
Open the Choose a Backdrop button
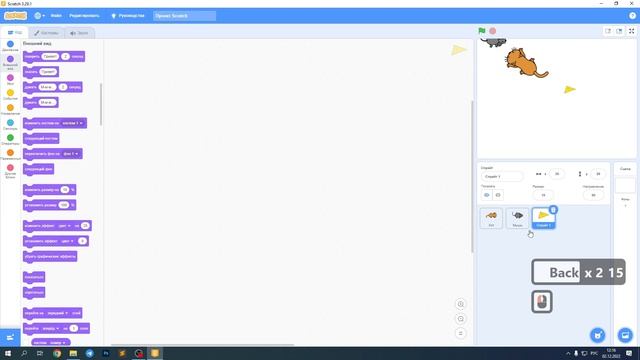coord(625,335)
